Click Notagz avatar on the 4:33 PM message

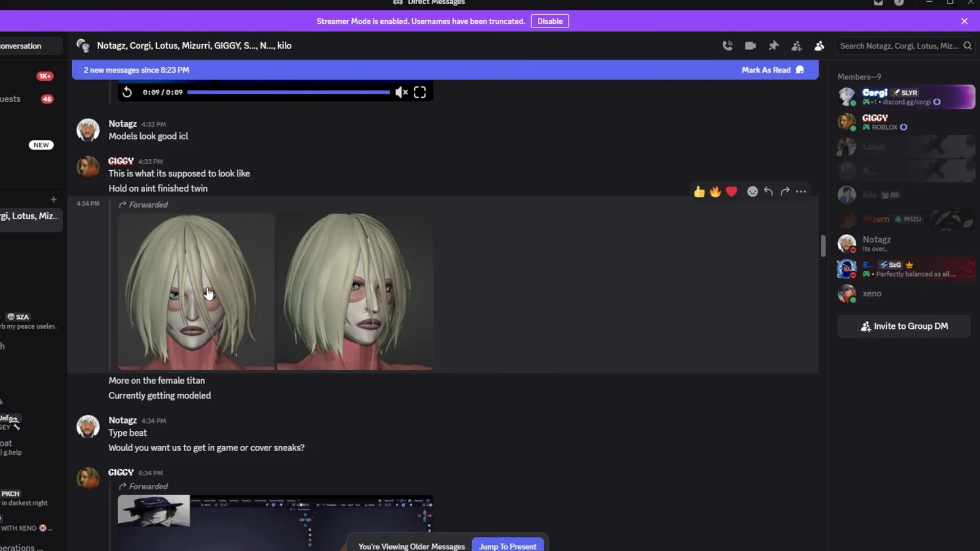tap(88, 130)
